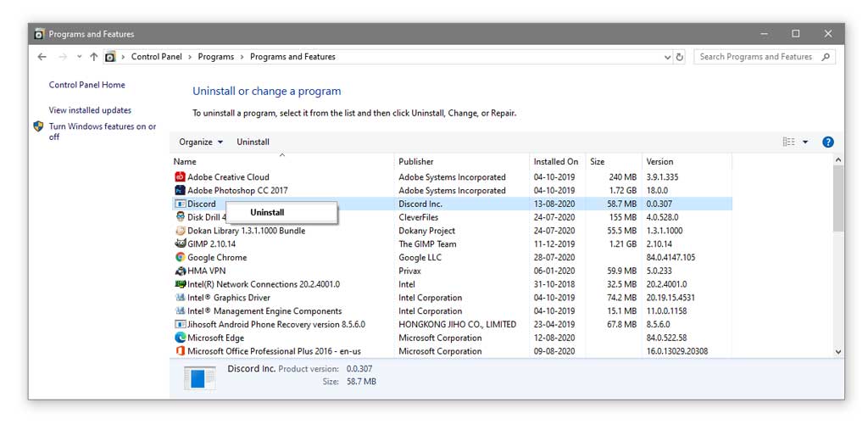Click the Intel Network Connections icon
Image resolution: width=868 pixels, height=425 pixels.
[x=180, y=284]
